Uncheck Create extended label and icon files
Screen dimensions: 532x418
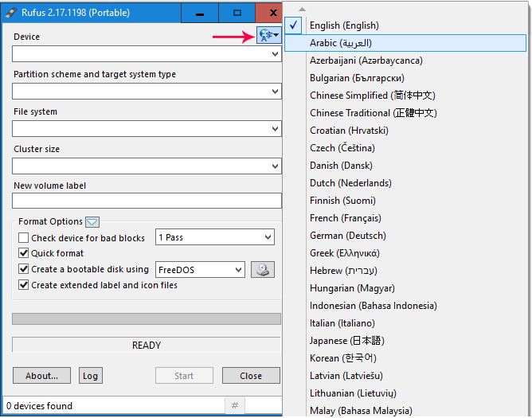click(x=23, y=285)
